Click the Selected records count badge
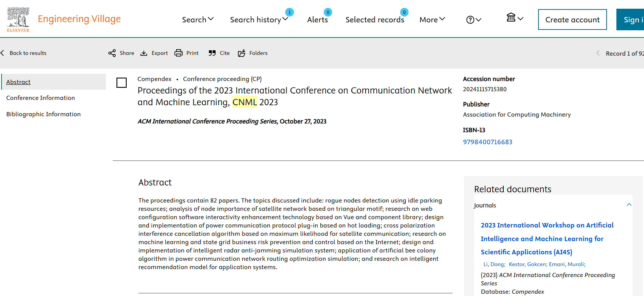The image size is (644, 296). click(x=404, y=12)
